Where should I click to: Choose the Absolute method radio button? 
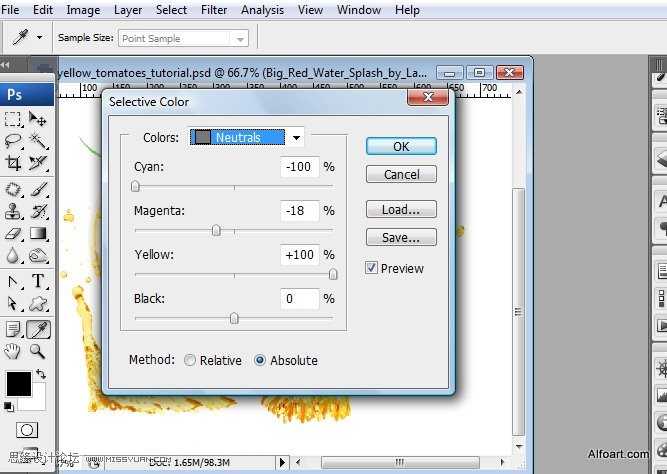coord(260,360)
